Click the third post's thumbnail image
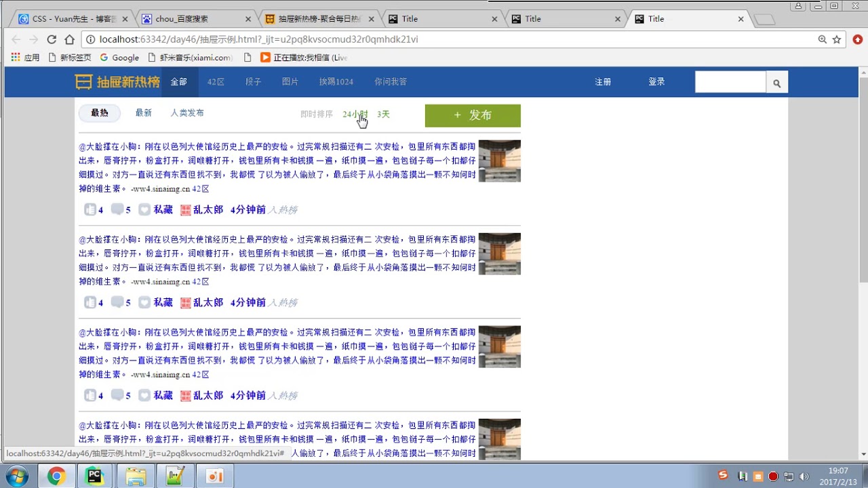Image resolution: width=868 pixels, height=488 pixels. (x=499, y=346)
